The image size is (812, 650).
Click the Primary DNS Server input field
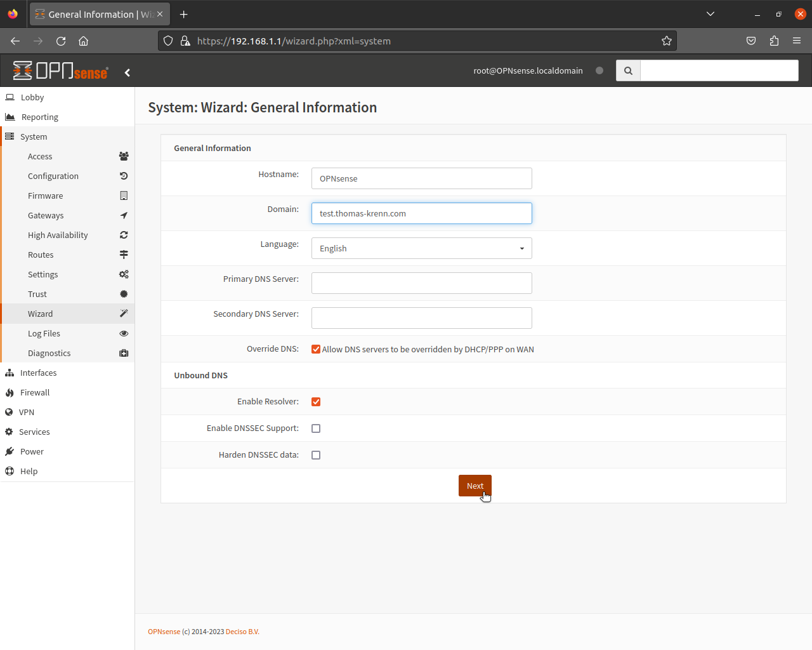421,283
